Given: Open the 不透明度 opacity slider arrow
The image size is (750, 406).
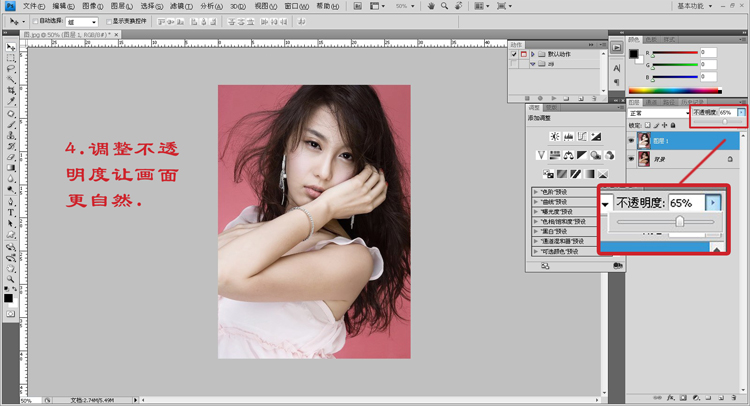Looking at the screenshot, I should pyautogui.click(x=741, y=113).
